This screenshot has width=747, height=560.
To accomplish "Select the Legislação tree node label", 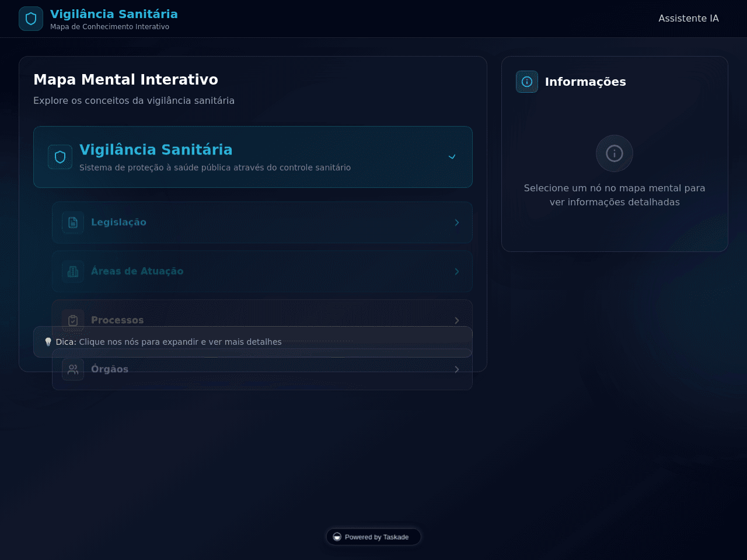I will point(118,222).
